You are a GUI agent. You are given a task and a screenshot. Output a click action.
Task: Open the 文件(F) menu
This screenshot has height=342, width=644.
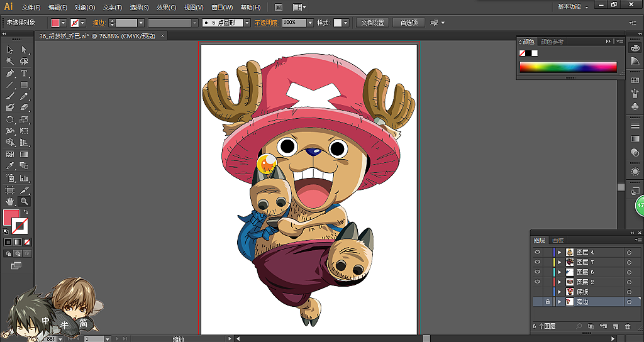(x=31, y=8)
